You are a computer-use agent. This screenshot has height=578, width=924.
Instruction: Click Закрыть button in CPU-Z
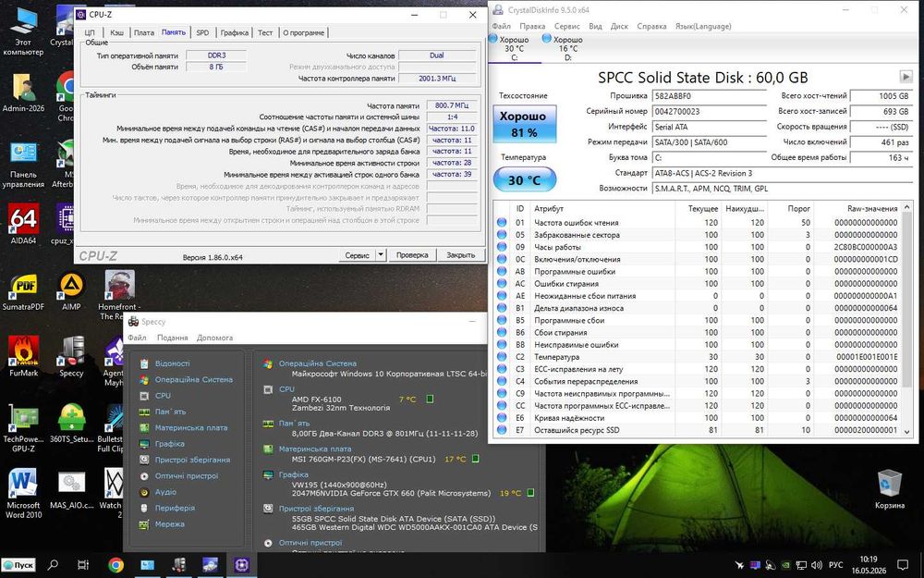460,255
